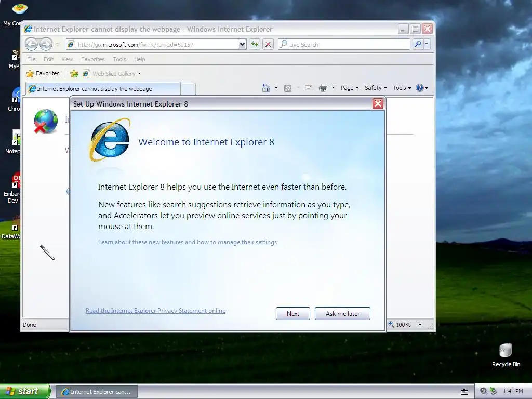Expand the search provider dropdown arrow
Image resolution: width=532 pixels, height=399 pixels.
coord(427,44)
